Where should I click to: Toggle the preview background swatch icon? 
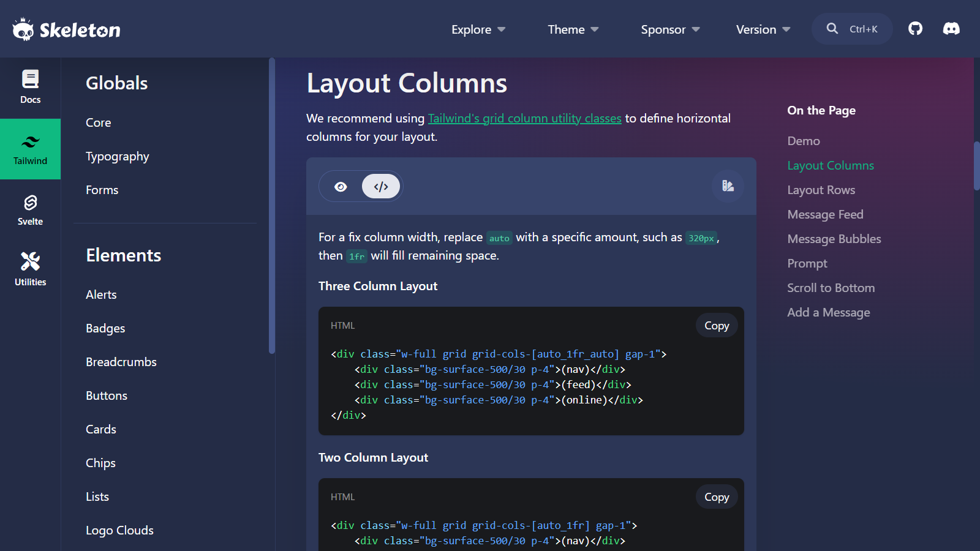tap(728, 186)
